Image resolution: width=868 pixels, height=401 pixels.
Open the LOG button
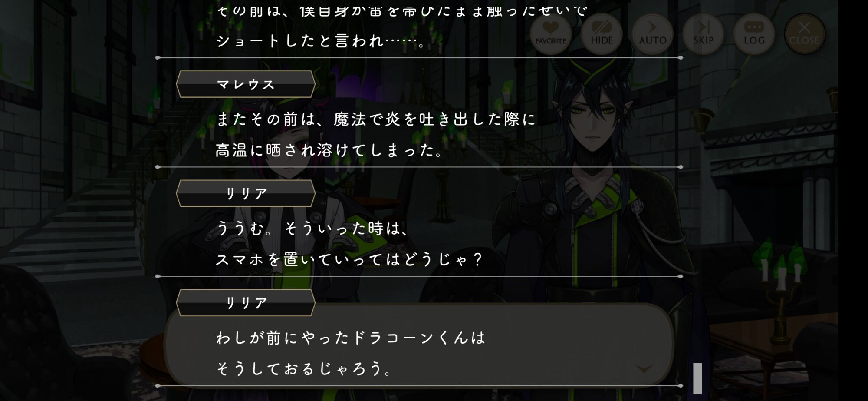point(754,34)
